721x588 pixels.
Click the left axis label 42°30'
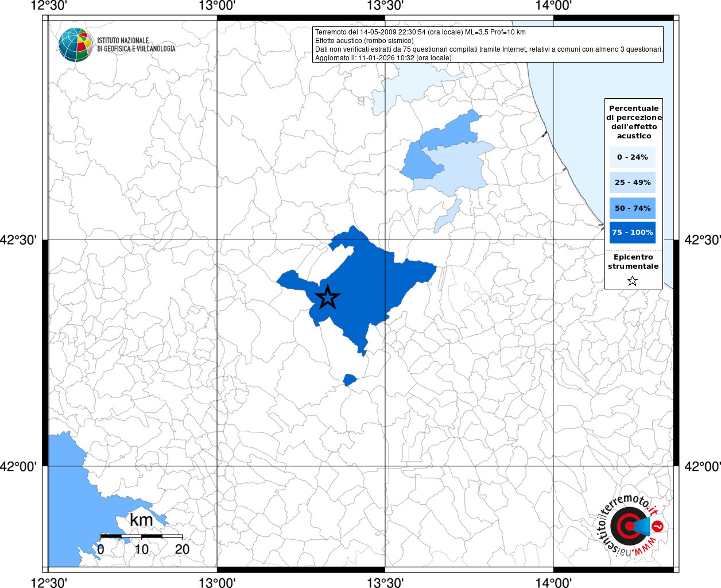(18, 240)
